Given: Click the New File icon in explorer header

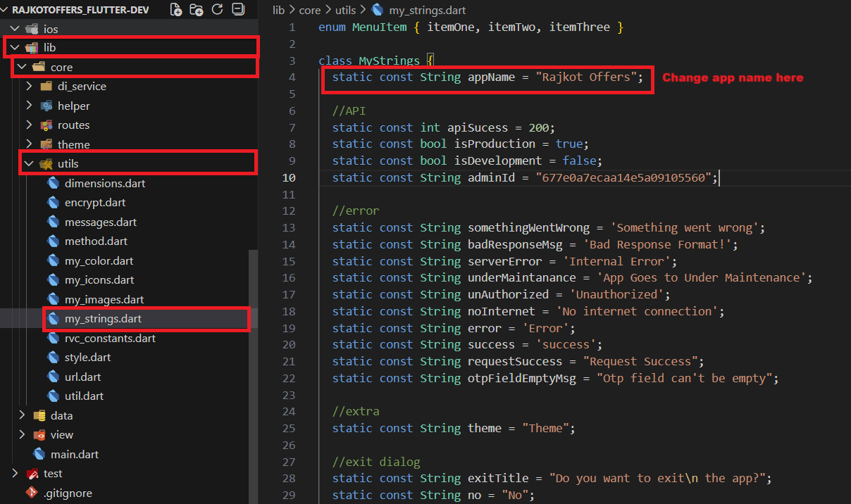Looking at the screenshot, I should tap(176, 10).
